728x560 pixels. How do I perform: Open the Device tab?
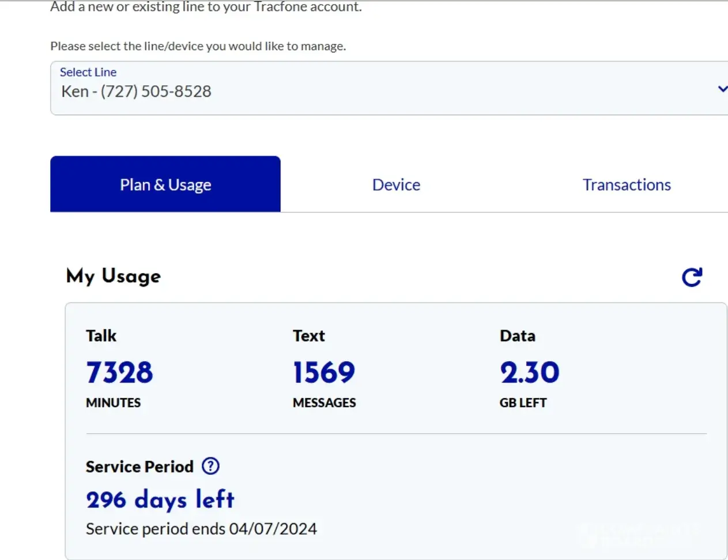pos(396,184)
